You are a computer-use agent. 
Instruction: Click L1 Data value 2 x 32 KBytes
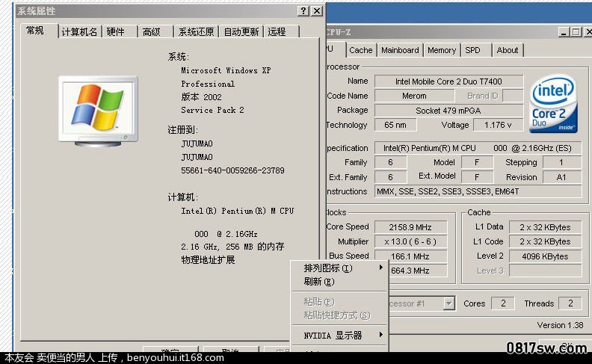point(545,227)
